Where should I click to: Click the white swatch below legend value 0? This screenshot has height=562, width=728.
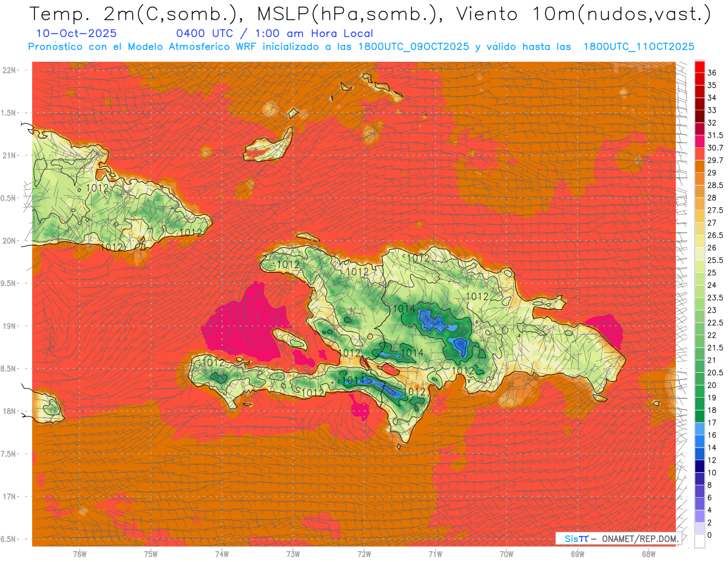tap(699, 541)
